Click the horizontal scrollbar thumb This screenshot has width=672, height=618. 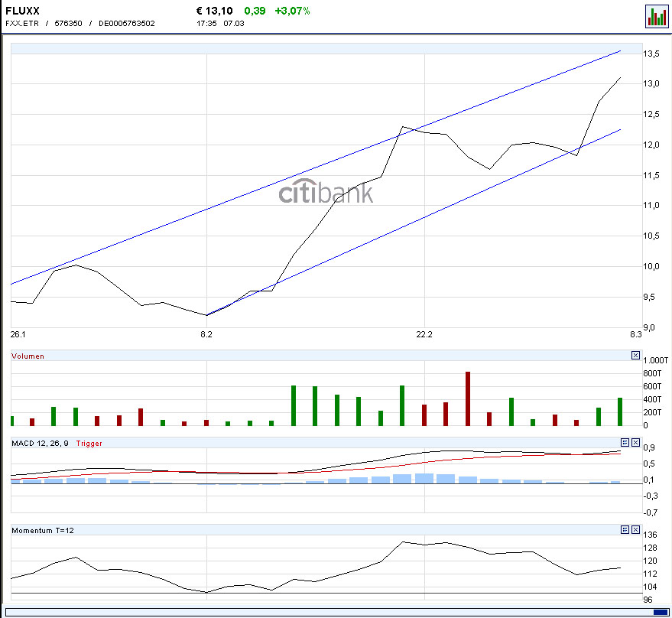660,612
